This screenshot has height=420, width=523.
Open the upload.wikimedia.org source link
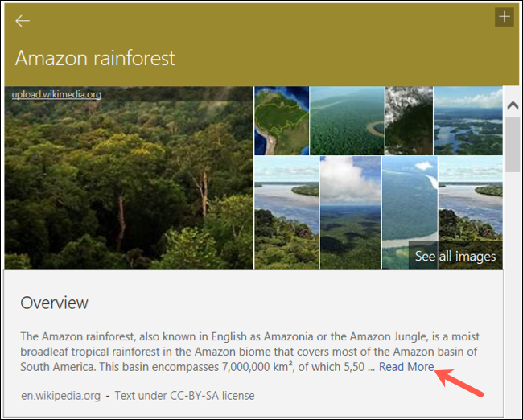click(56, 95)
